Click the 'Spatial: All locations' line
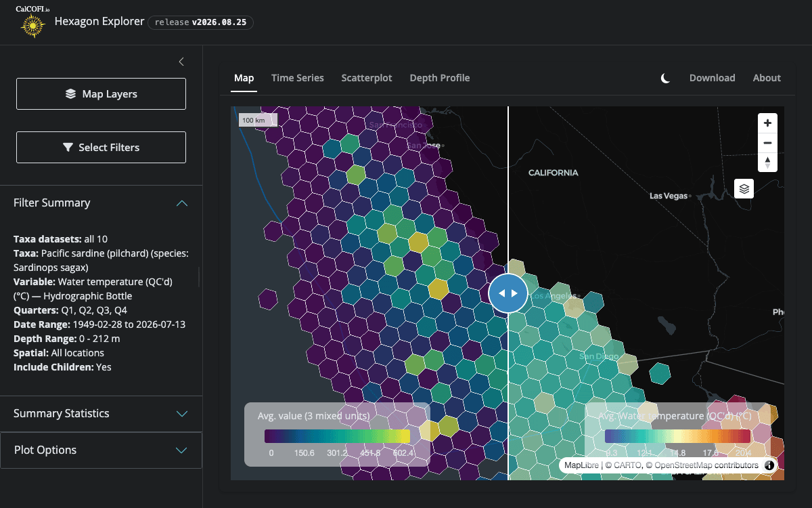812x508 pixels. (x=59, y=353)
